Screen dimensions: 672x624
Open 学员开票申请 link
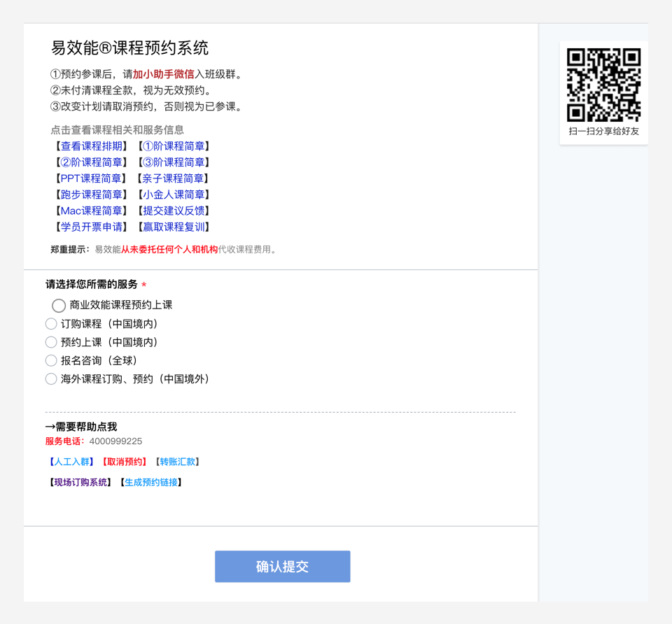[91, 227]
